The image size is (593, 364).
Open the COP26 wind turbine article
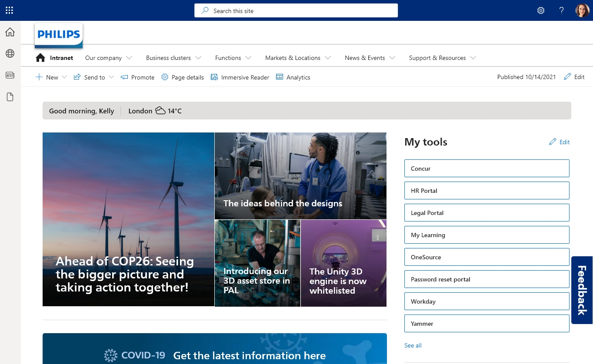pos(128,219)
